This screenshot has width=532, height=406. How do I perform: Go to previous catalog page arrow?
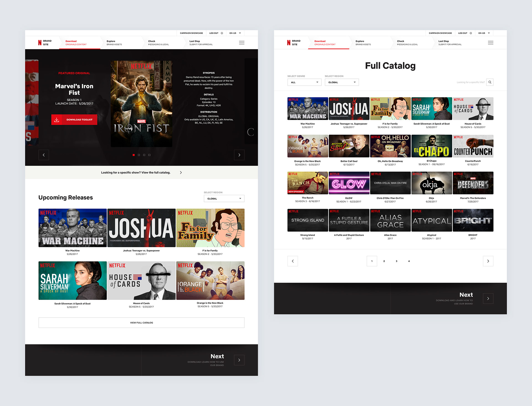293,261
